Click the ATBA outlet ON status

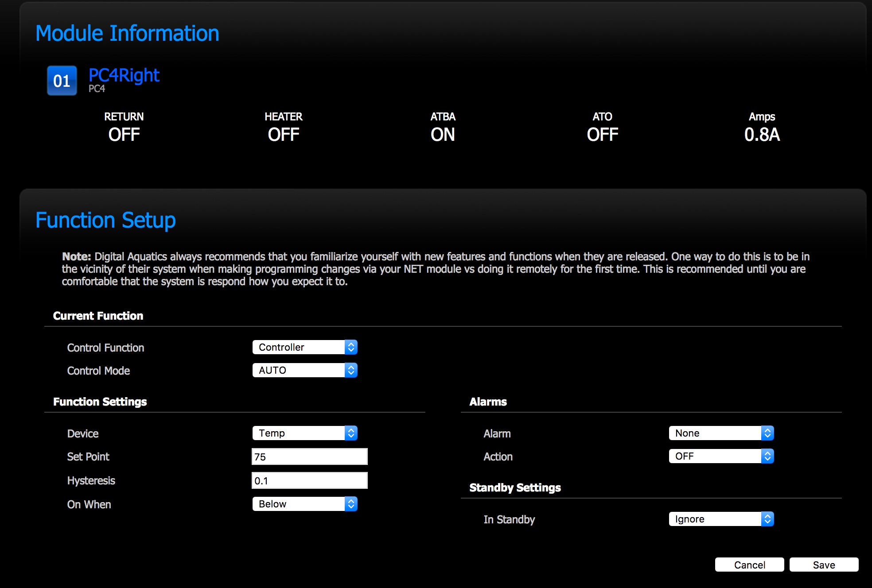click(x=443, y=134)
